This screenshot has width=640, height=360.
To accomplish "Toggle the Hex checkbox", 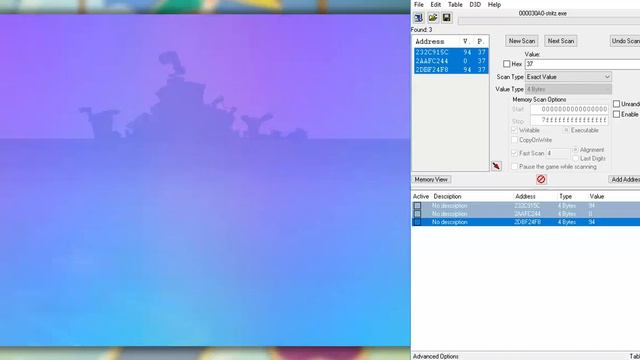I will pyautogui.click(x=507, y=64).
